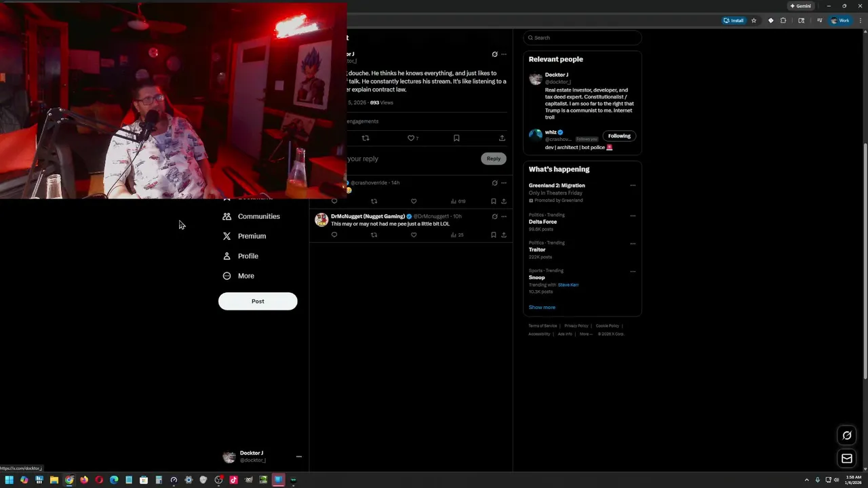The width and height of the screenshot is (868, 488).
Task: Repost the @crashoverride reply
Action: tap(374, 201)
